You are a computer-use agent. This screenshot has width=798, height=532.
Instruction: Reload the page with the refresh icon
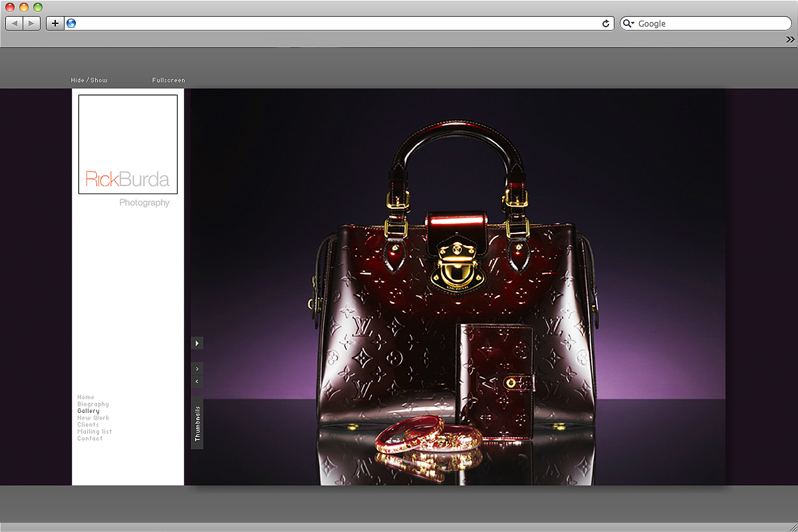606,23
